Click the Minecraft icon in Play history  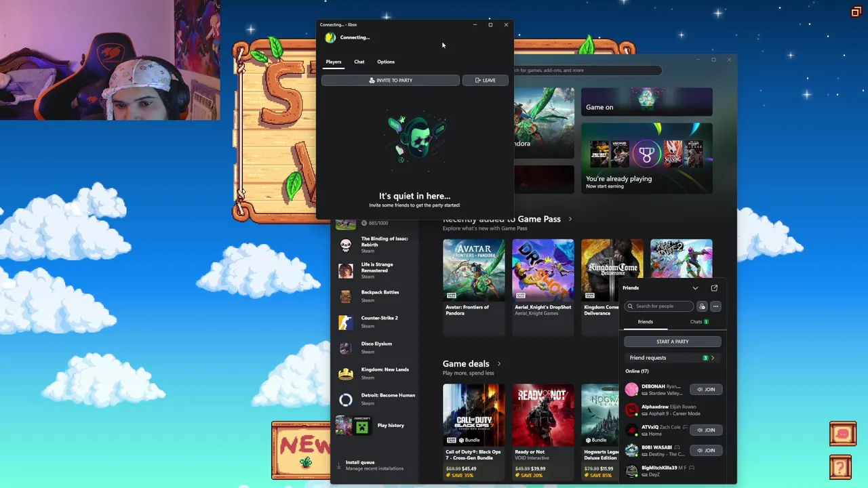(x=362, y=426)
